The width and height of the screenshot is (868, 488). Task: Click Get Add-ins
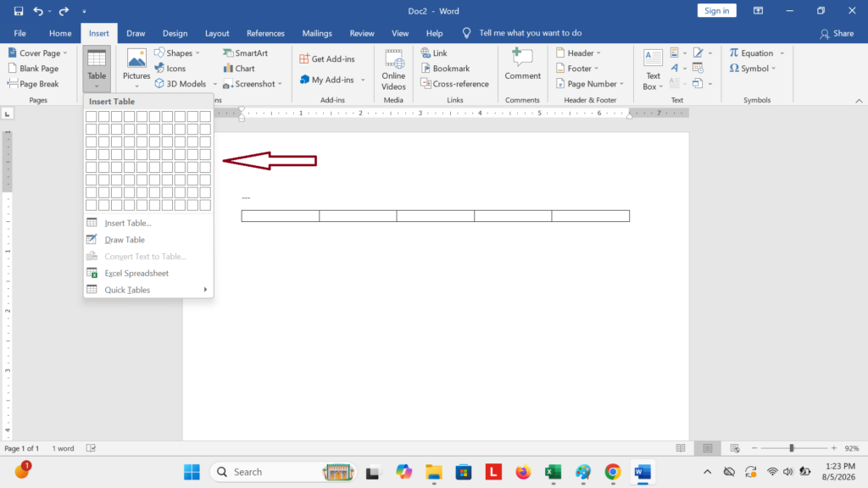click(326, 58)
